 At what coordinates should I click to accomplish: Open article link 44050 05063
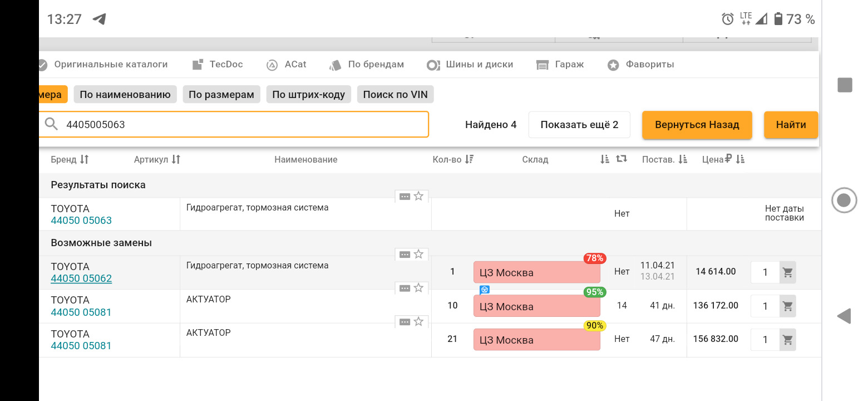tap(81, 221)
